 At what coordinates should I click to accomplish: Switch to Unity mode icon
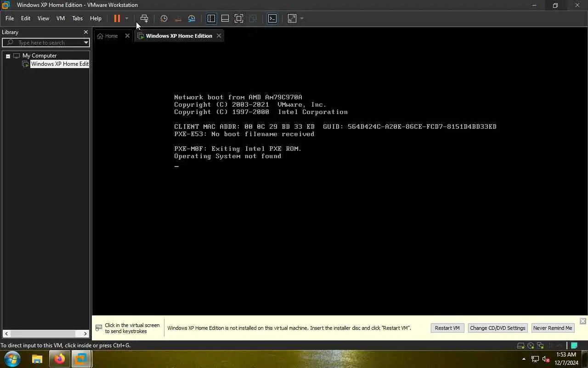click(x=253, y=18)
